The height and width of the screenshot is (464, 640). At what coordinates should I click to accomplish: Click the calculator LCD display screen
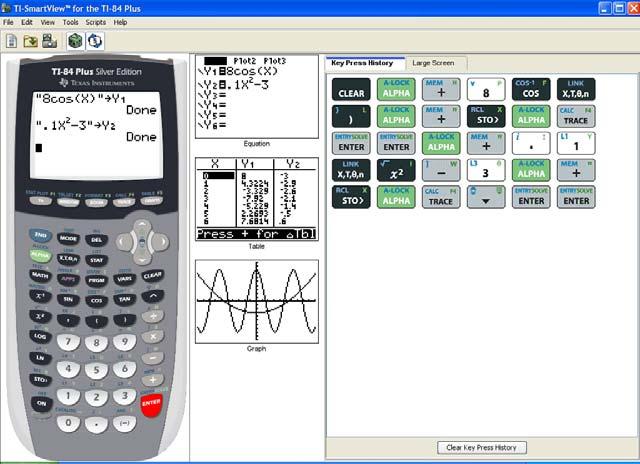96,135
